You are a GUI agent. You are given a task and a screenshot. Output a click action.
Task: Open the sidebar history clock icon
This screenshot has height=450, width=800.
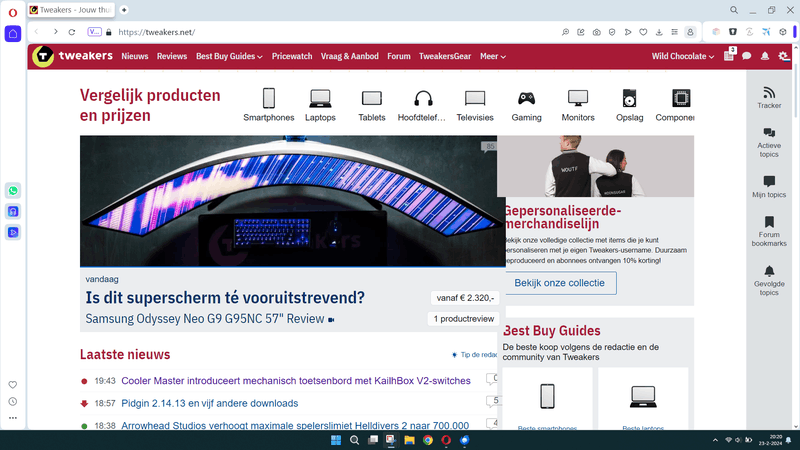(x=13, y=402)
